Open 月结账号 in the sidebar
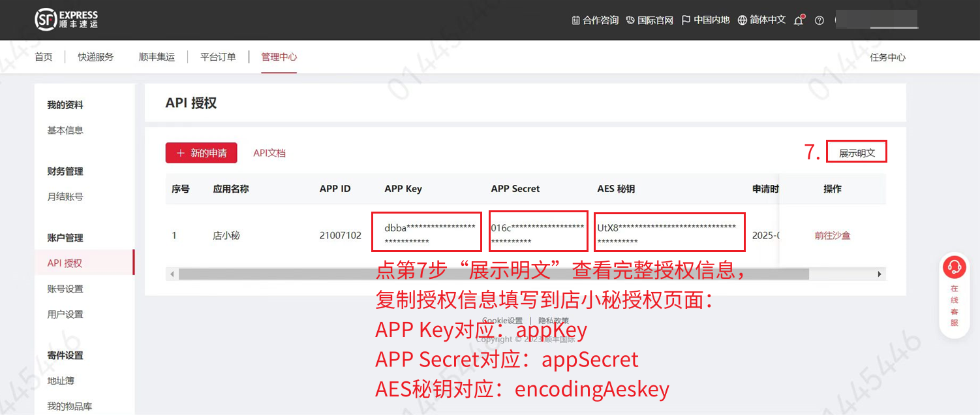 [x=65, y=197]
